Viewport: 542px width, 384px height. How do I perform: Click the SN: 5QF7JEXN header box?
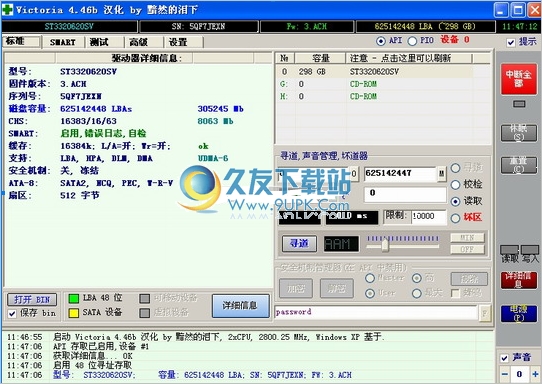(x=198, y=27)
